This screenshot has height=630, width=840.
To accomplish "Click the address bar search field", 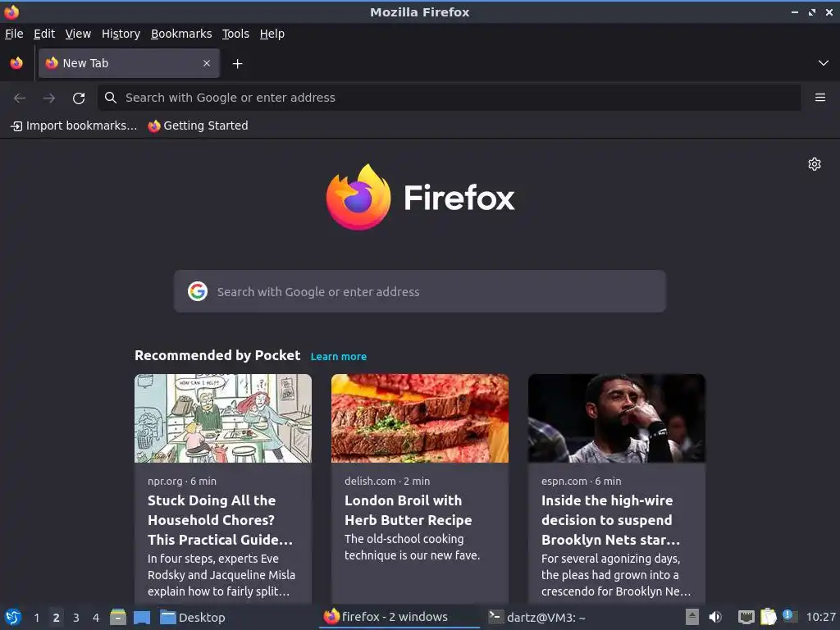I will 449,98.
